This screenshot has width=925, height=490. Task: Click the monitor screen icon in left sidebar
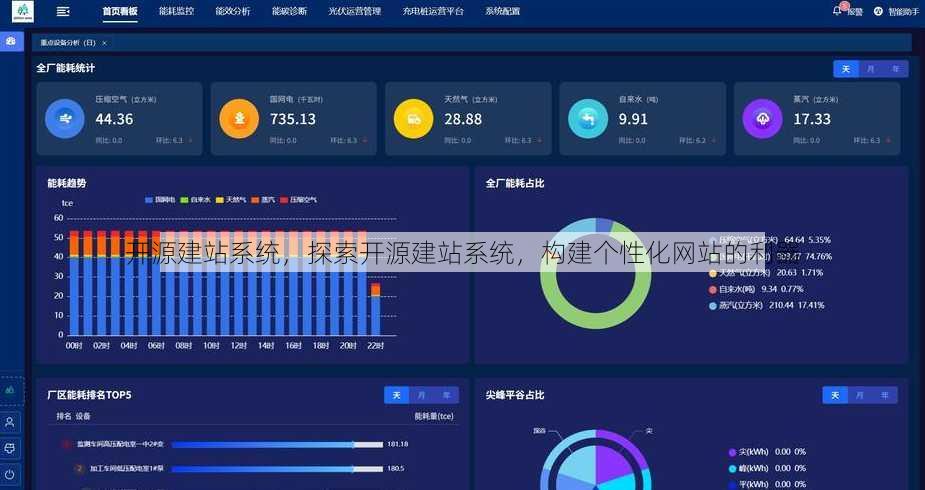click(x=10, y=449)
